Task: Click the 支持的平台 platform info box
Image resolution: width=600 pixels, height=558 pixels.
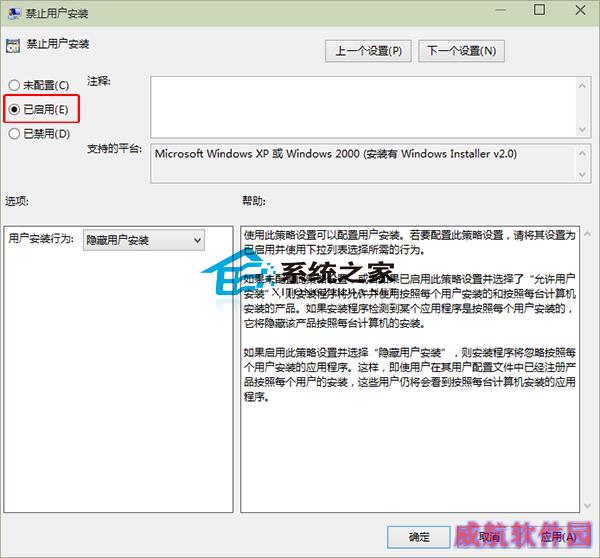Action: click(x=364, y=163)
